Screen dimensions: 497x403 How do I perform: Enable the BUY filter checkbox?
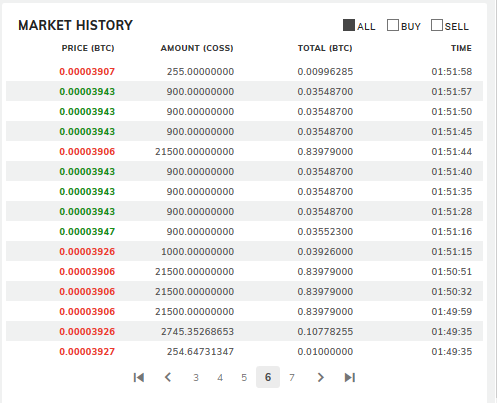click(393, 25)
